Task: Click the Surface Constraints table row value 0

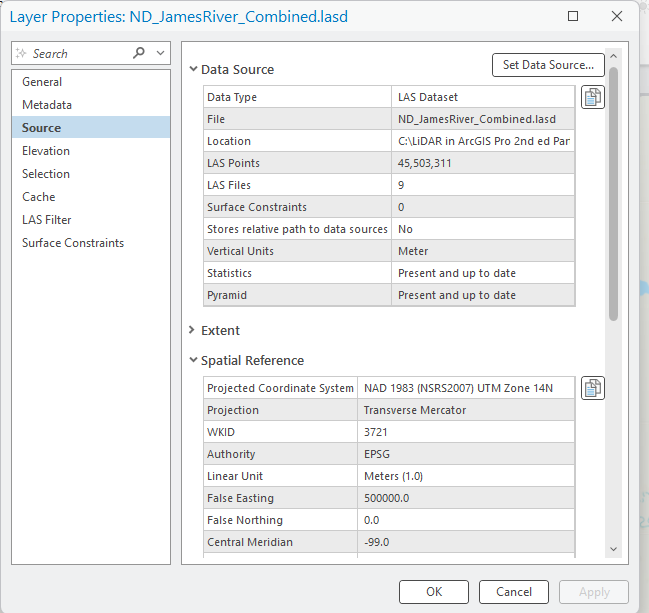Action: coord(483,207)
